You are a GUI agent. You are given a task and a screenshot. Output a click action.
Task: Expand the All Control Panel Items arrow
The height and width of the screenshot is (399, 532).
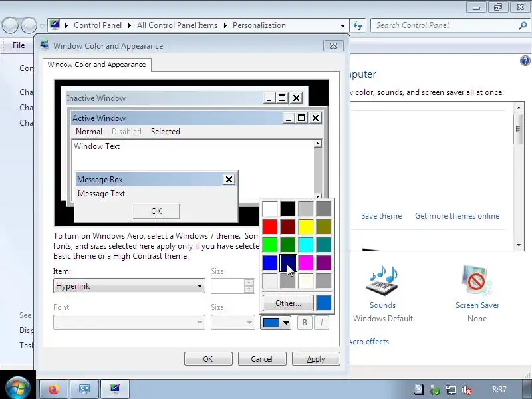[225, 25]
